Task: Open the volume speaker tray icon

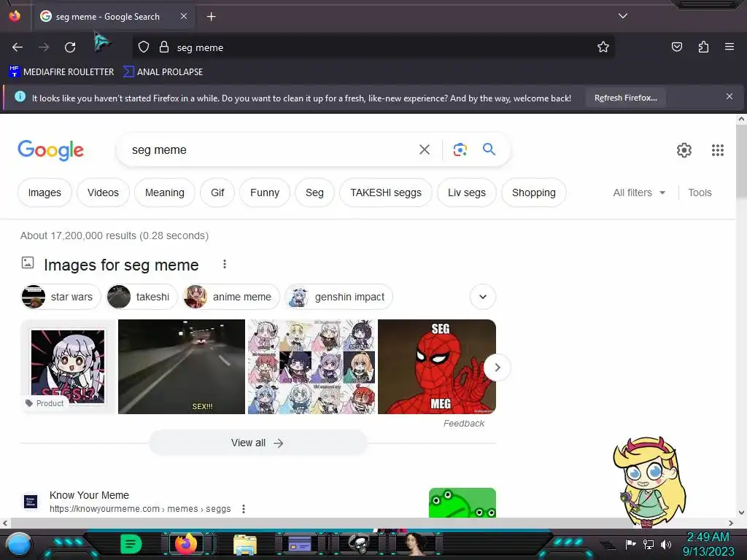Action: click(666, 544)
